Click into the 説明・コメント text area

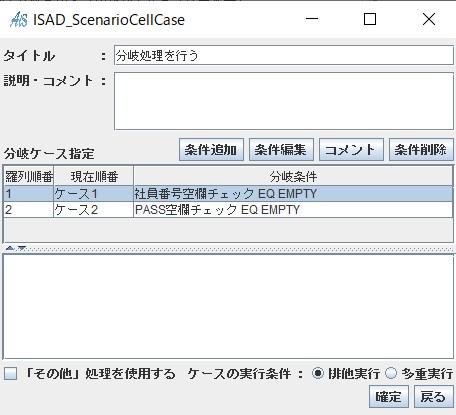coord(284,101)
